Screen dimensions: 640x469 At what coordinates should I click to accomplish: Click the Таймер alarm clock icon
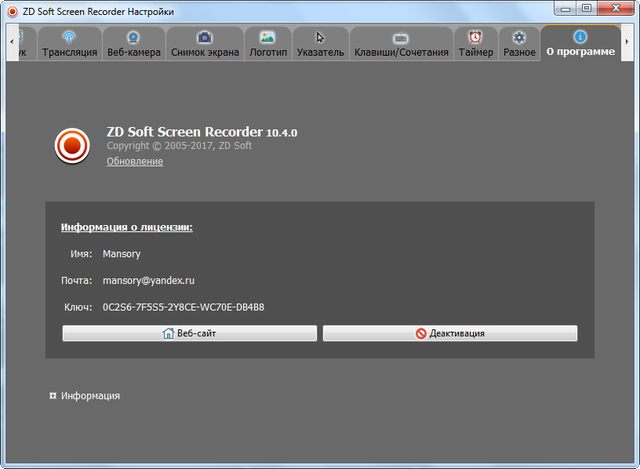475,37
